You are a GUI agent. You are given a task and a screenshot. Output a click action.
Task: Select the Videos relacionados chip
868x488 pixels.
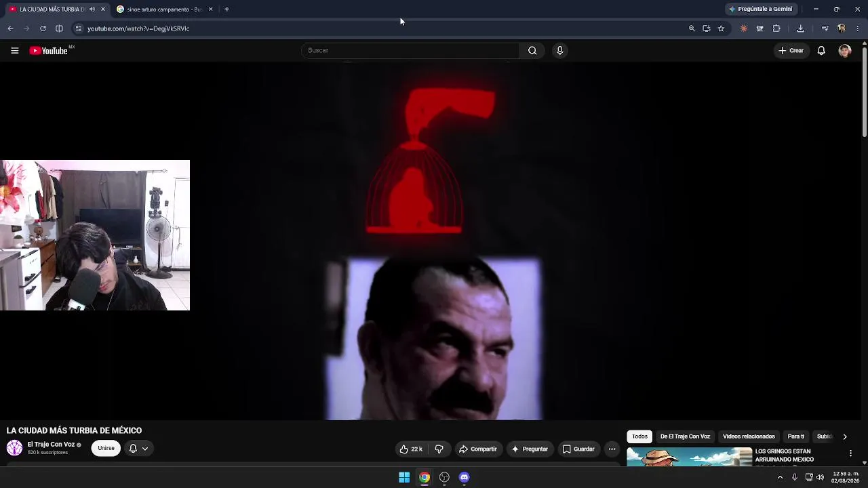749,436
